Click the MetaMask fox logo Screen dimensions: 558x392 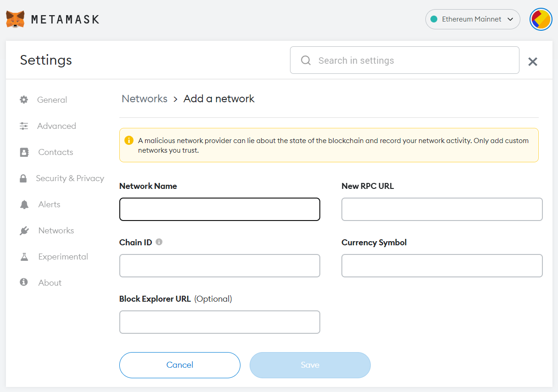(15, 19)
